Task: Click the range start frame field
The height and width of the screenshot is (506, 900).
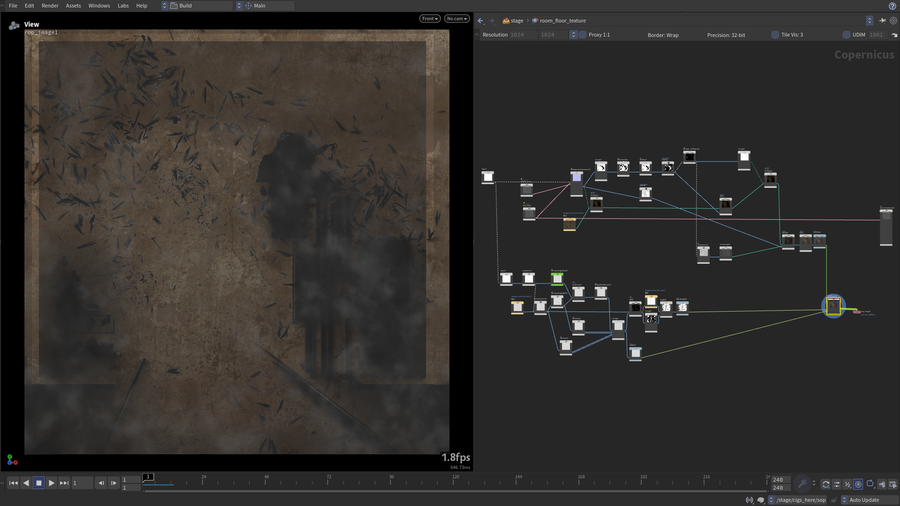Action: pos(131,480)
